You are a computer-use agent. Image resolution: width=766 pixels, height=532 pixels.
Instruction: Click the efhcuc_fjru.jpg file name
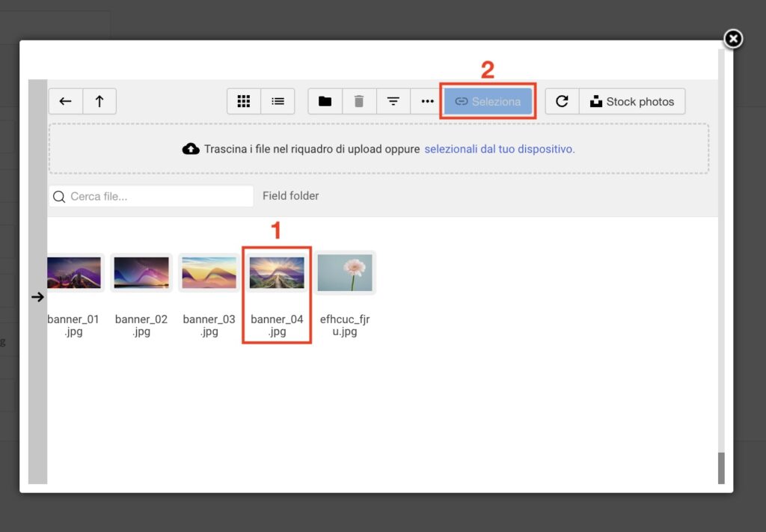point(345,325)
